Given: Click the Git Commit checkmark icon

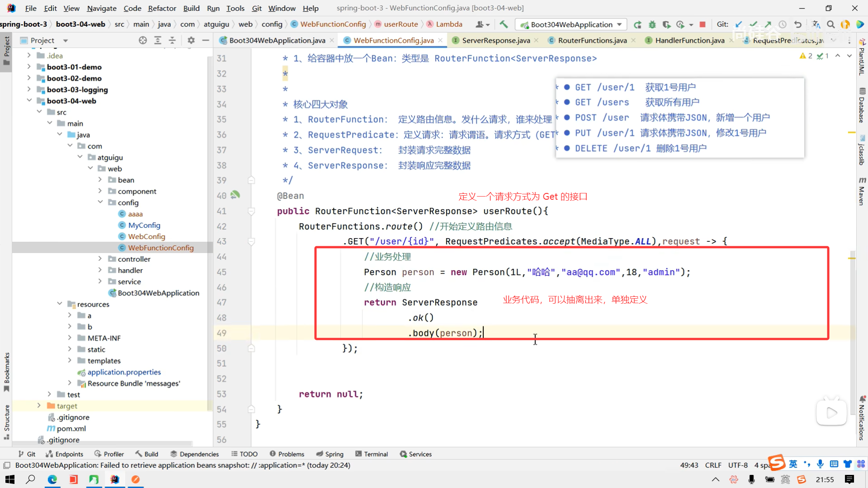Looking at the screenshot, I should 753,24.
